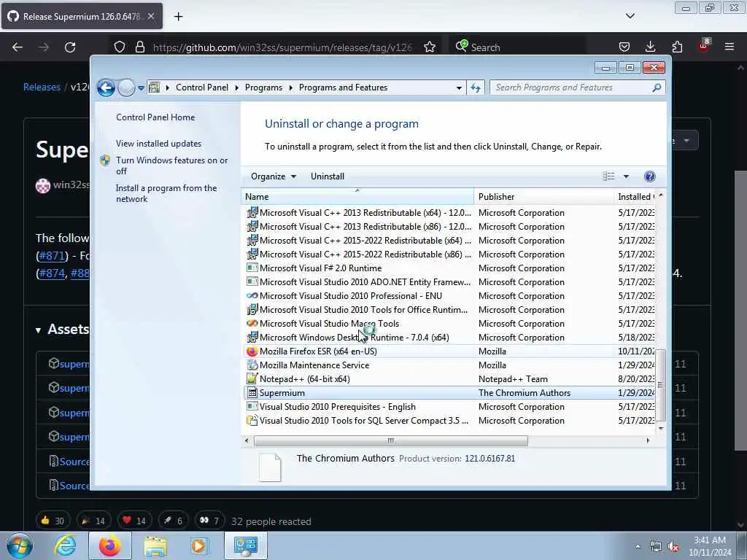This screenshot has height=560, width=747.
Task: Select Microsoft Windows Desktop Runtime 7.0.4 entry
Action: click(449, 337)
